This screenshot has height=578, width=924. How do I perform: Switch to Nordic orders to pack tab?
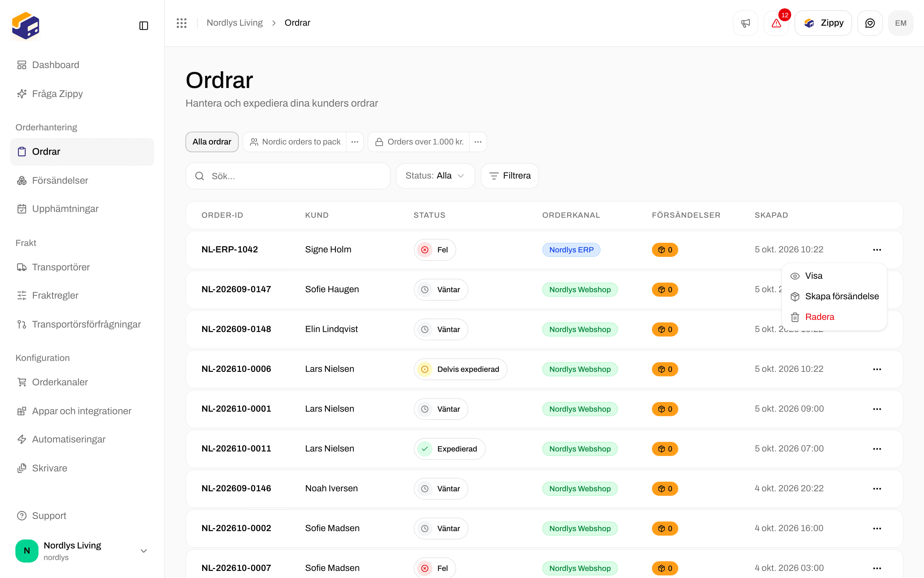point(295,142)
